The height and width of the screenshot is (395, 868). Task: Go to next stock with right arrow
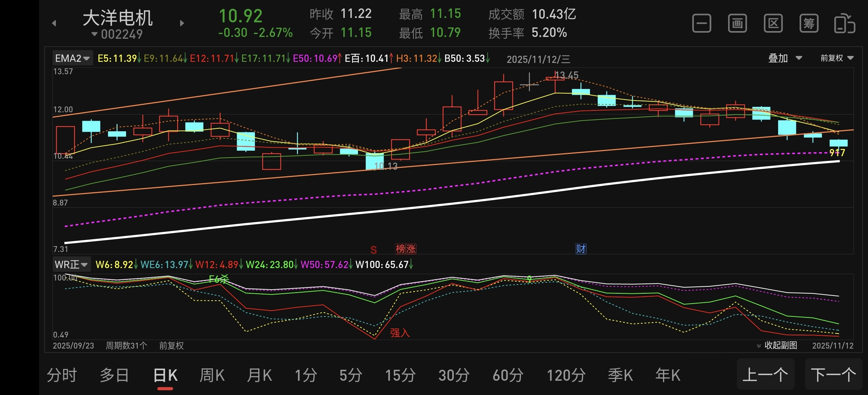(182, 23)
